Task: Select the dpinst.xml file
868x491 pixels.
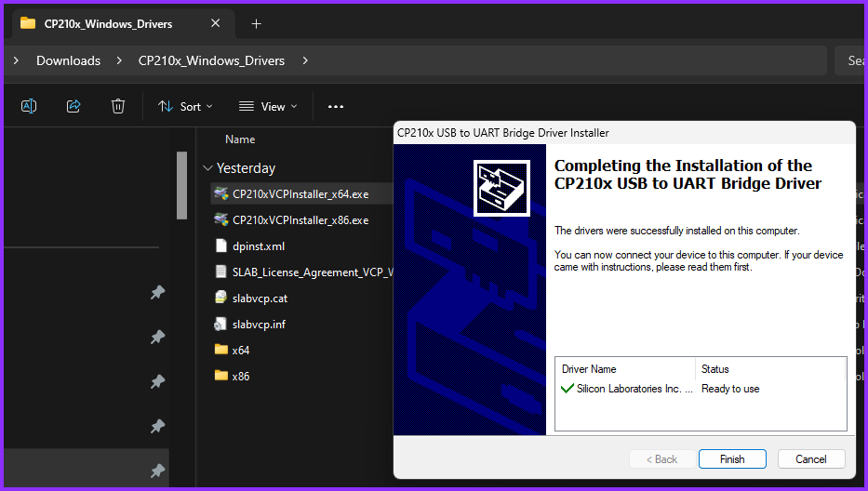Action: click(258, 246)
